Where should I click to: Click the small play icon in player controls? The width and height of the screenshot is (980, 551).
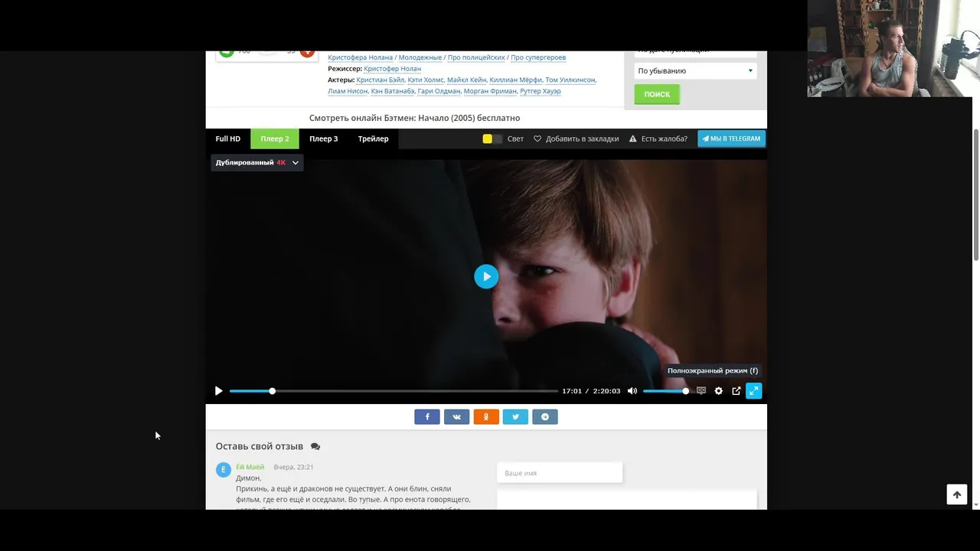[x=218, y=391]
